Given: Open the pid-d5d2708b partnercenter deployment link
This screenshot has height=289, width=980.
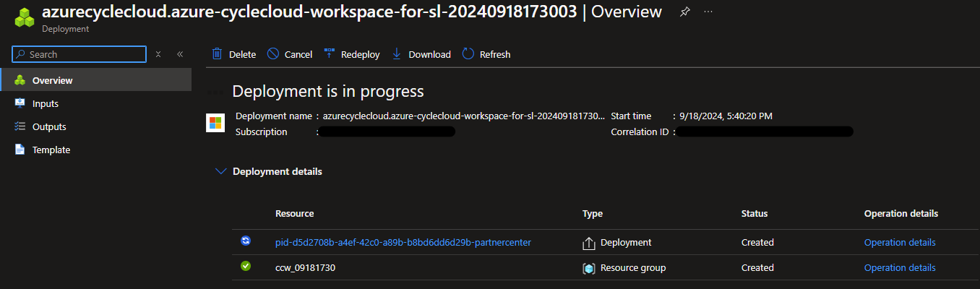Looking at the screenshot, I should [403, 242].
